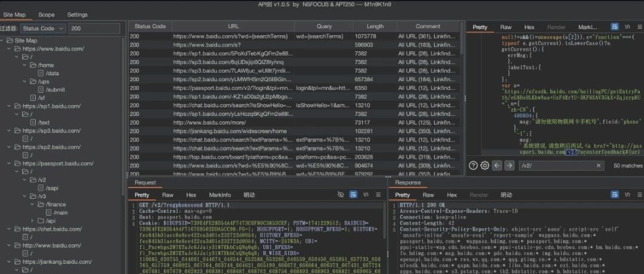Toggle \n newline display in top-right viewer
The width and height of the screenshot is (644, 274).
click(627, 27)
